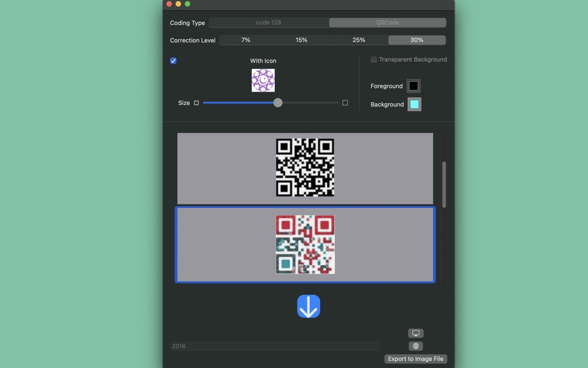Click the blue download arrow icon
The height and width of the screenshot is (368, 588).
tap(309, 307)
